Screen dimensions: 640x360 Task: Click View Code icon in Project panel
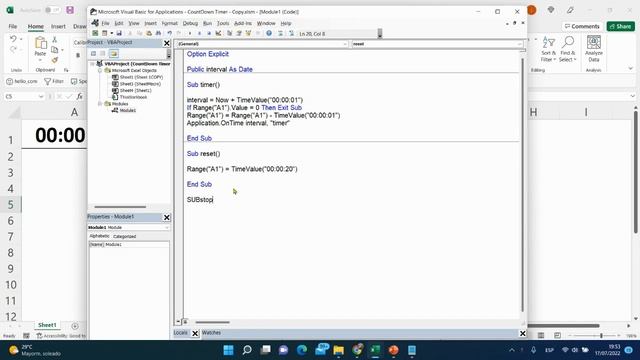(x=93, y=53)
